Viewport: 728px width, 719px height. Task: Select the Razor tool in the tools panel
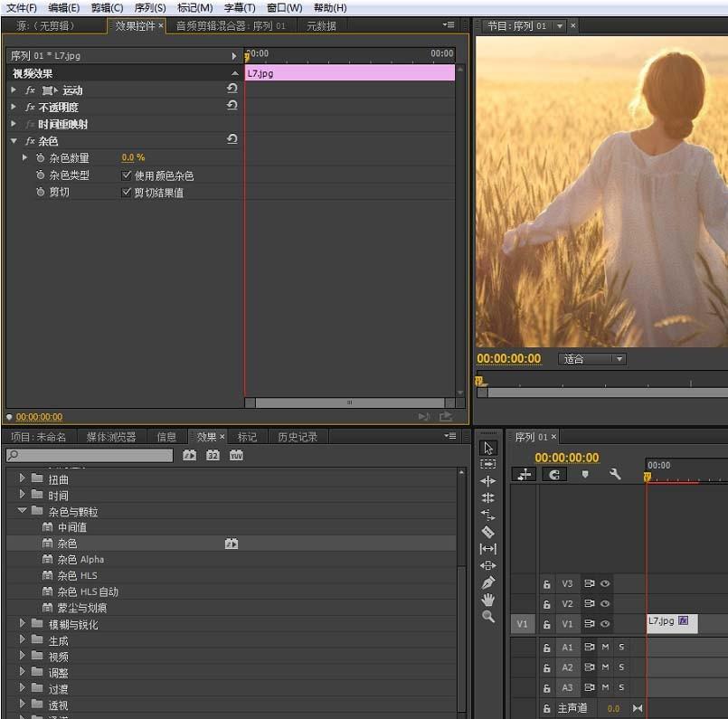click(x=488, y=532)
